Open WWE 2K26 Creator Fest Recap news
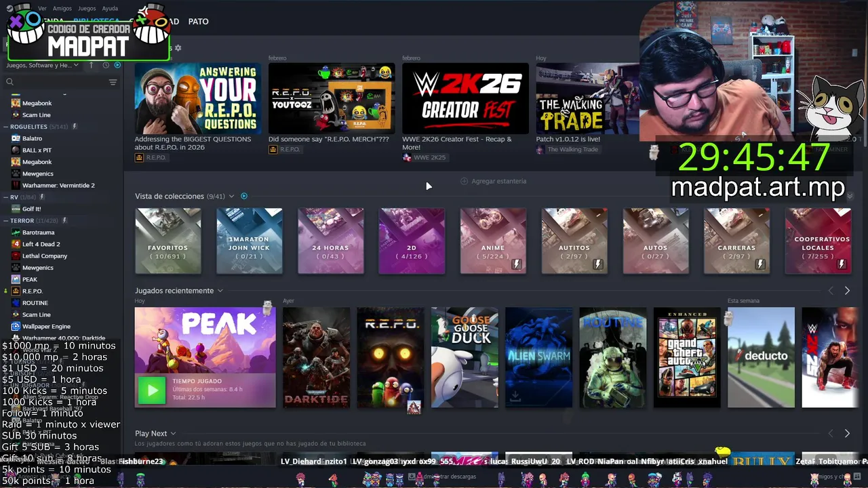 457,143
